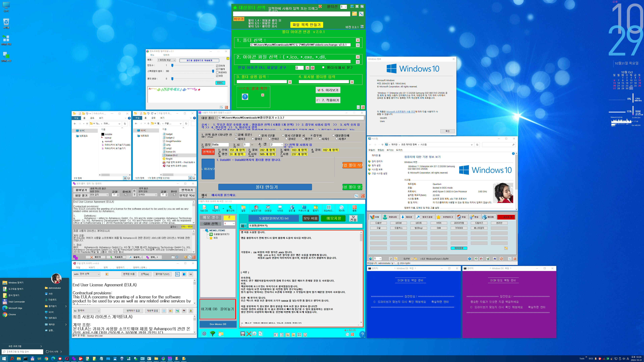
Task: Open QDB 선택 number dropdown
Action: click(x=229, y=224)
